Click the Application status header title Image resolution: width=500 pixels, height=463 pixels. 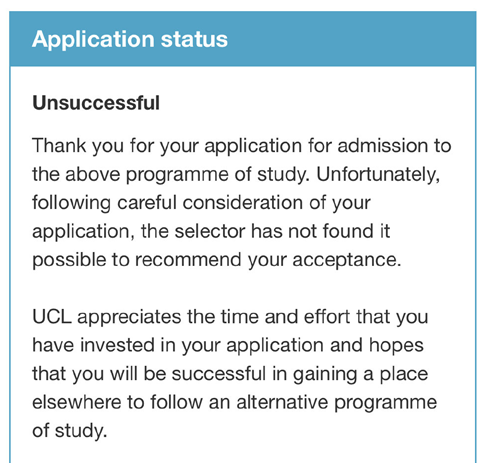(130, 39)
